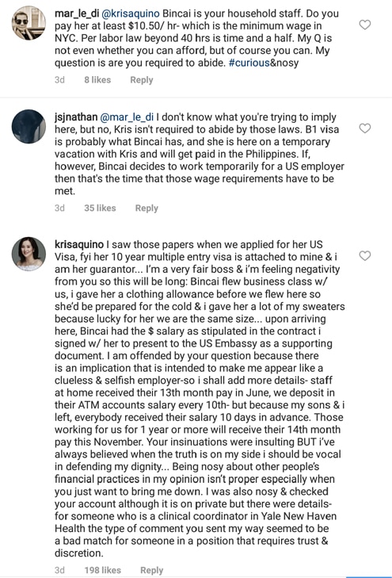Open the #curious hashtag
Screen dimensions: 392x578
(249, 63)
